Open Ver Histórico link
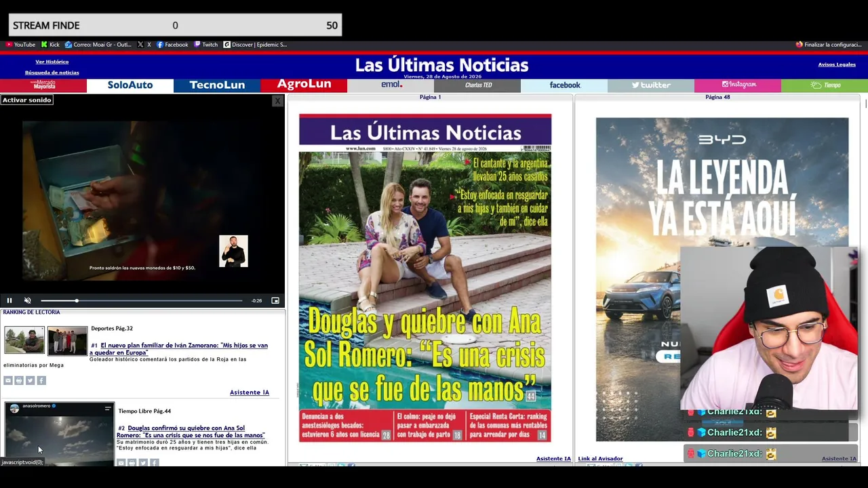The height and width of the screenshot is (488, 868). pyautogui.click(x=52, y=62)
